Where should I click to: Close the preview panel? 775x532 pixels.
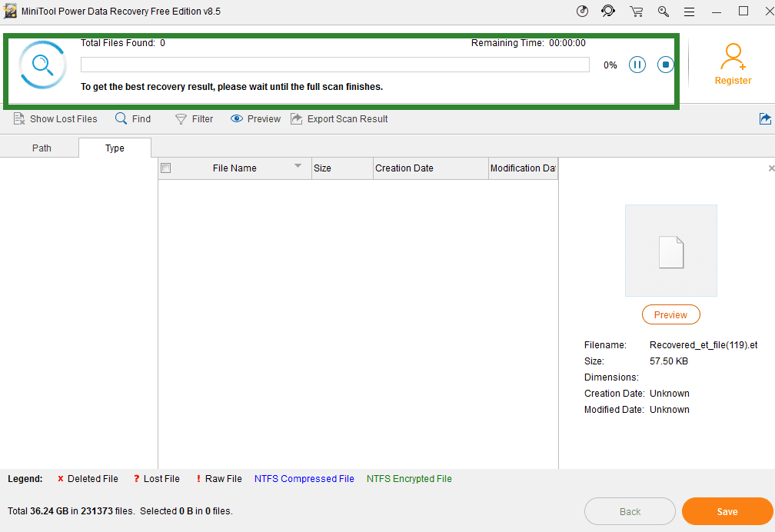771,168
